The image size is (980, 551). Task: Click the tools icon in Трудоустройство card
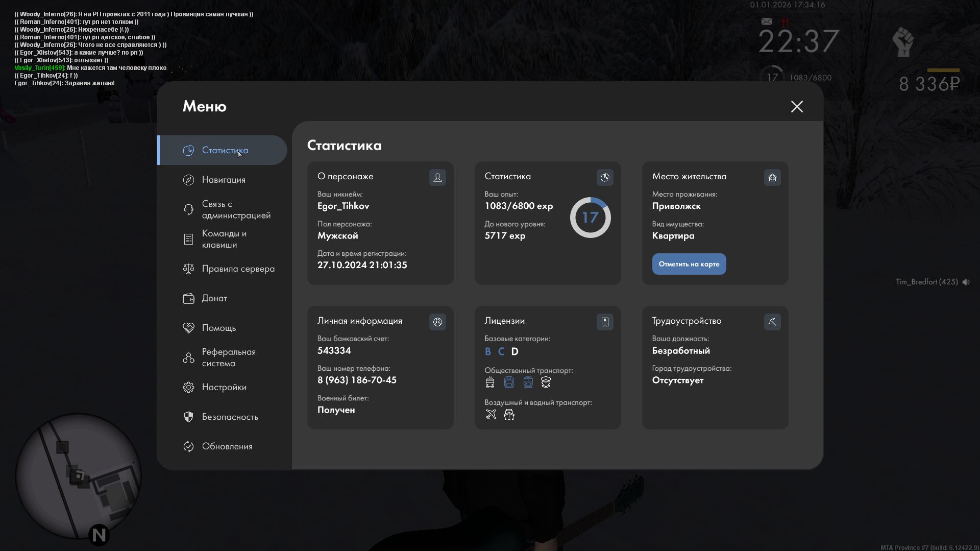772,322
